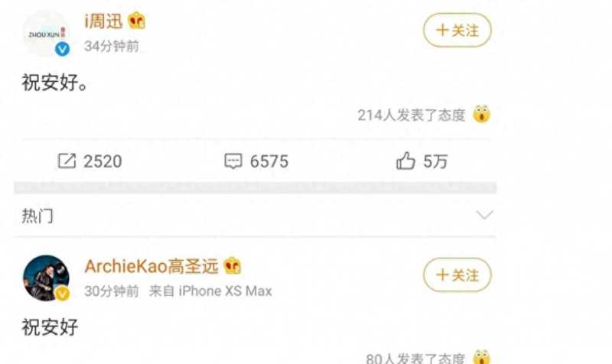Open the ArchieKao高圣远 username link
This screenshot has height=364, width=612.
coord(151,266)
